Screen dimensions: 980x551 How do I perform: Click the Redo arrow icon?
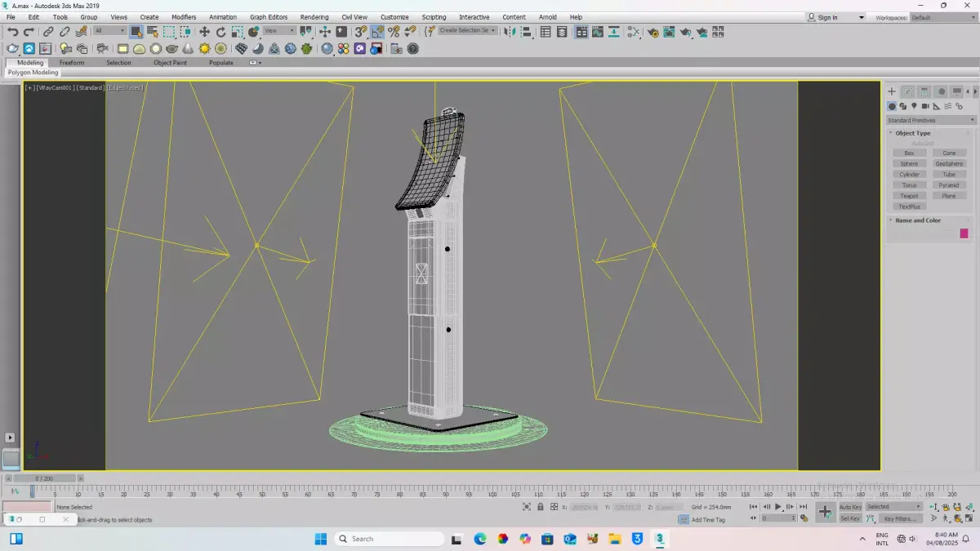pyautogui.click(x=29, y=32)
